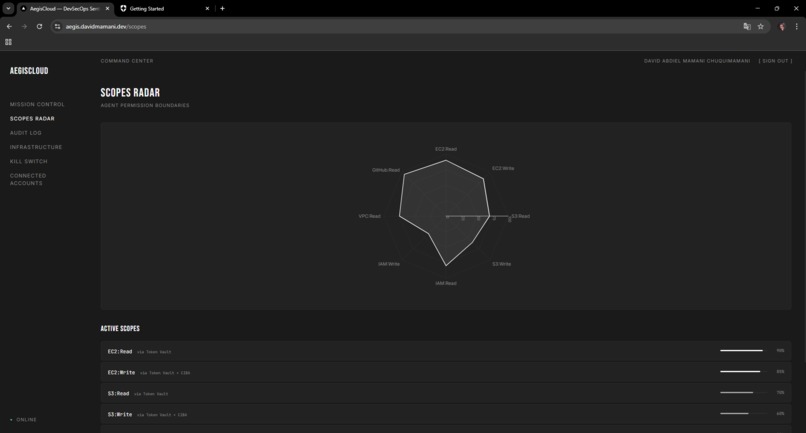Click the EC2:Read scope progress bar
The image size is (806, 433).
[x=743, y=351]
